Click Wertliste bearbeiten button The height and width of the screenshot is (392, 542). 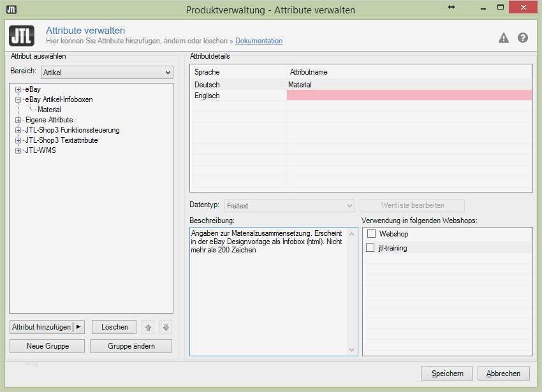click(x=413, y=205)
